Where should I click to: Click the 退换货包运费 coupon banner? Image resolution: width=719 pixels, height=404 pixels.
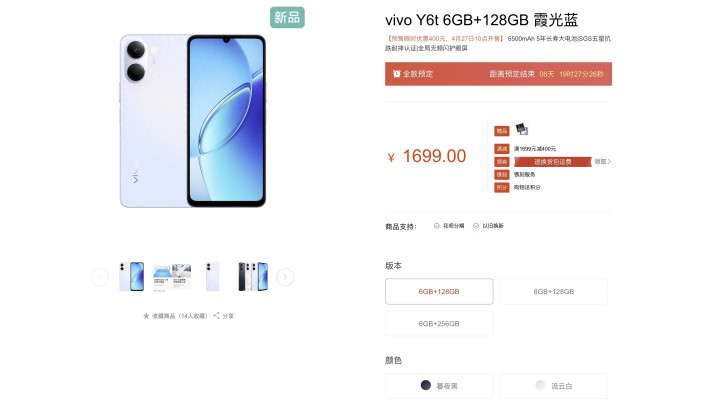553,161
